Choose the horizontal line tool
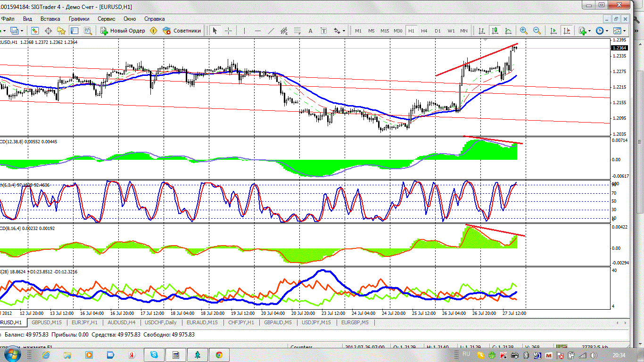644x362 pixels. [x=258, y=31]
